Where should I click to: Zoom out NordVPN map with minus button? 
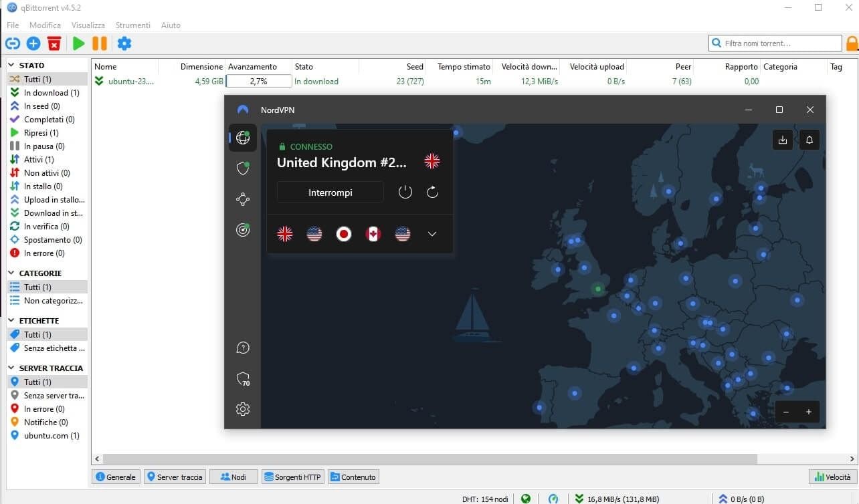[x=786, y=412]
